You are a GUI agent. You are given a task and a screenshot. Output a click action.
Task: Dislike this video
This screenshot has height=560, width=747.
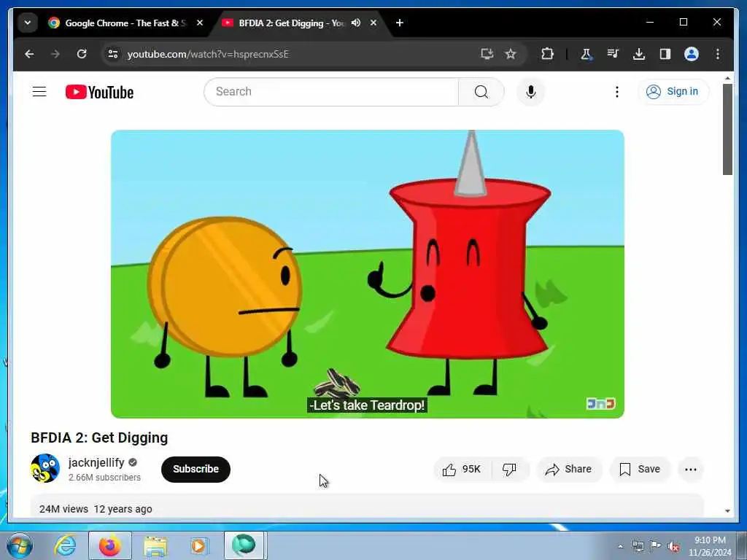(509, 470)
